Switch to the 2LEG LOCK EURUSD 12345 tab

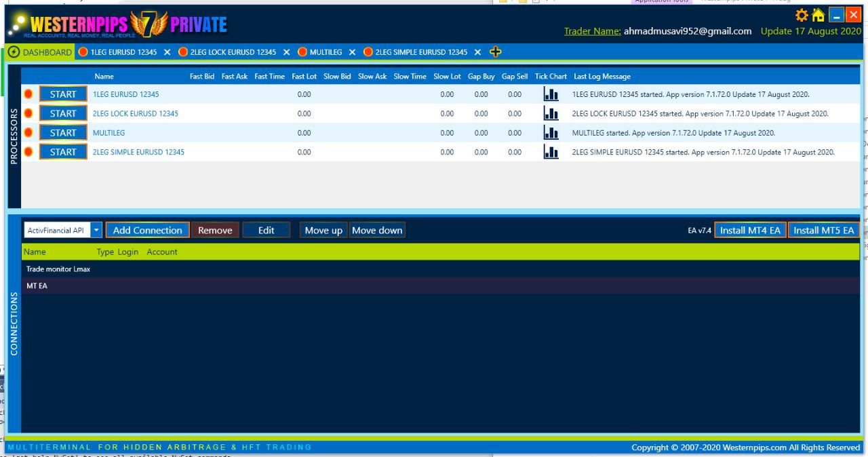tap(233, 52)
